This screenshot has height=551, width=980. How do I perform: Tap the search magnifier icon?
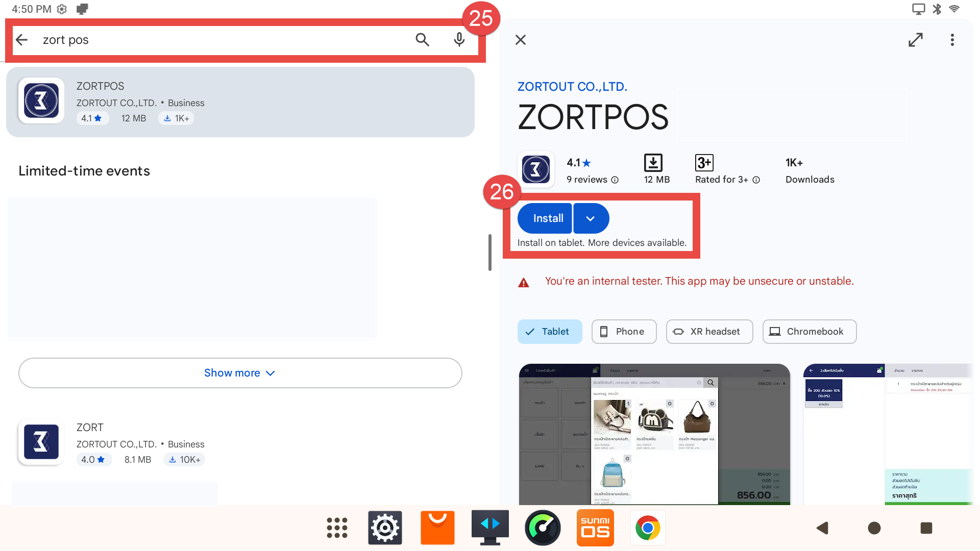tap(422, 40)
